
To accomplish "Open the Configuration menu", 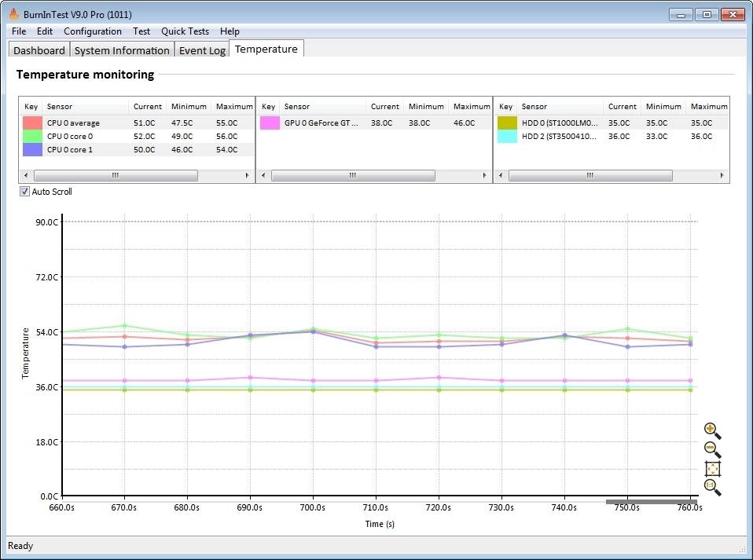I will (x=92, y=31).
